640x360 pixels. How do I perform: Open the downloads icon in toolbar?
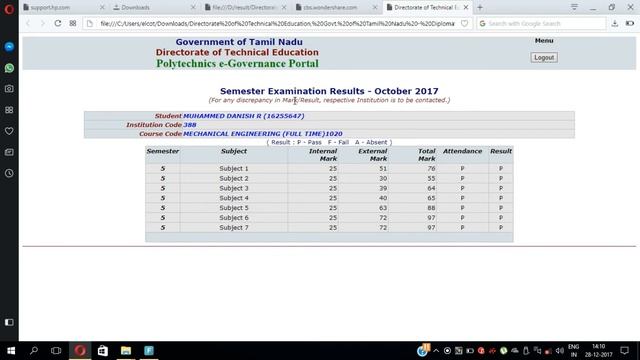pyautogui.click(x=615, y=24)
